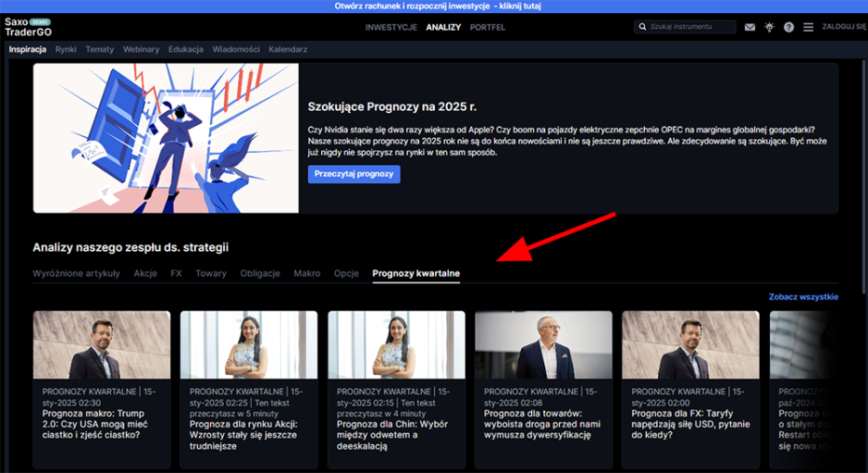Viewport: 868px width, 473px height.
Task: Click the lightbulb icon in header
Action: tap(769, 28)
